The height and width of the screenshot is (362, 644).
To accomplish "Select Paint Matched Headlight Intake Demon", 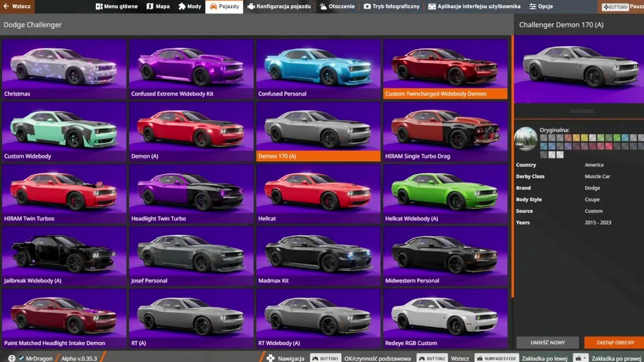I will (x=64, y=318).
